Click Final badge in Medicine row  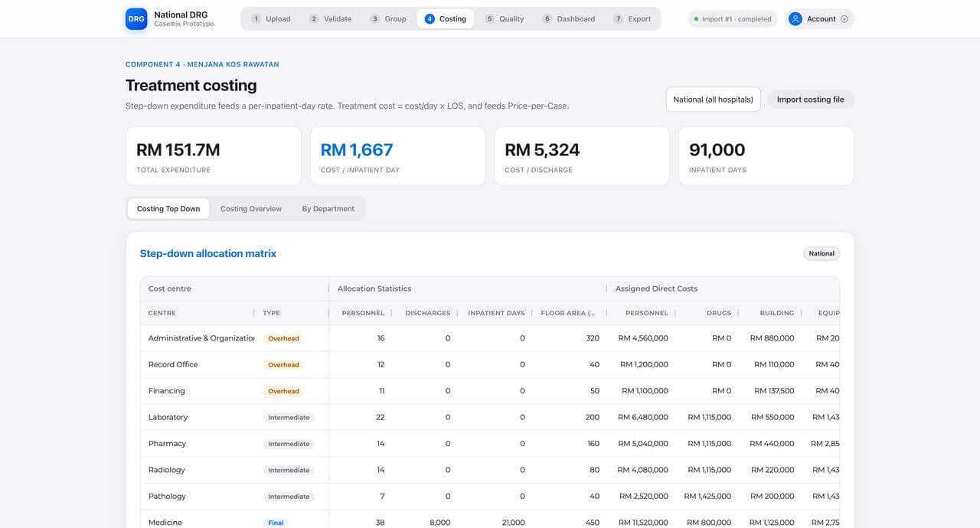click(276, 523)
